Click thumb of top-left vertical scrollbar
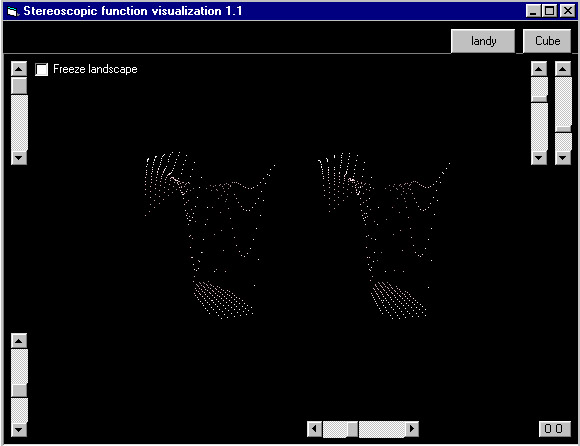This screenshot has height=446, width=580. (19, 85)
